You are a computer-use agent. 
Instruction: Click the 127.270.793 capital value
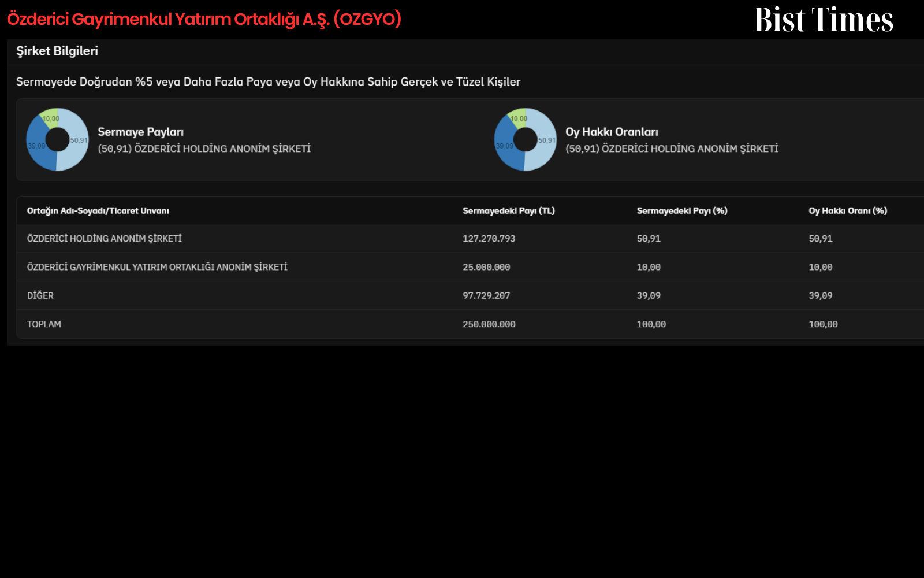[x=489, y=239]
